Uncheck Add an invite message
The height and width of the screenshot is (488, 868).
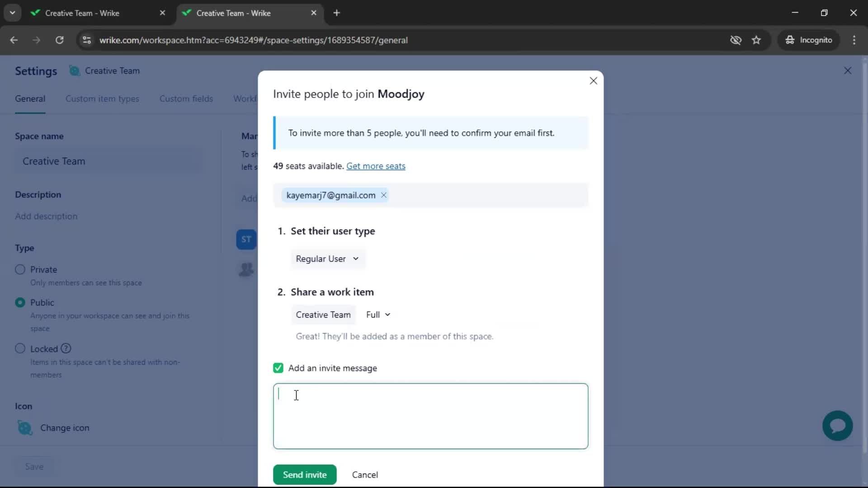tap(278, 368)
